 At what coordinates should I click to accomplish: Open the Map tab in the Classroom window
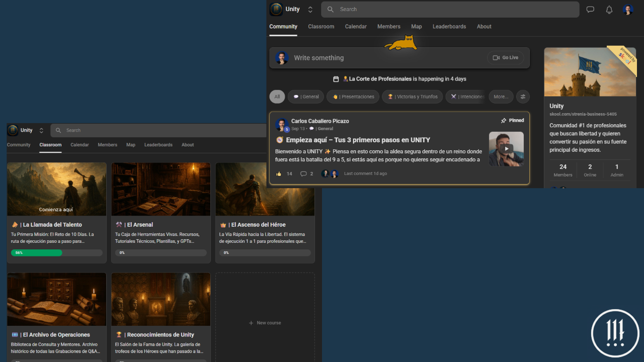click(x=131, y=145)
